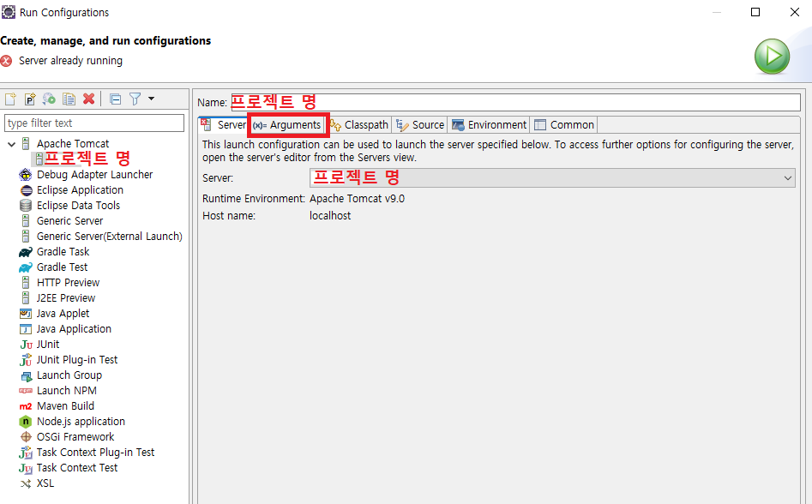Open the Environment tab
Viewport: 812px width, 504px height.
[489, 124]
